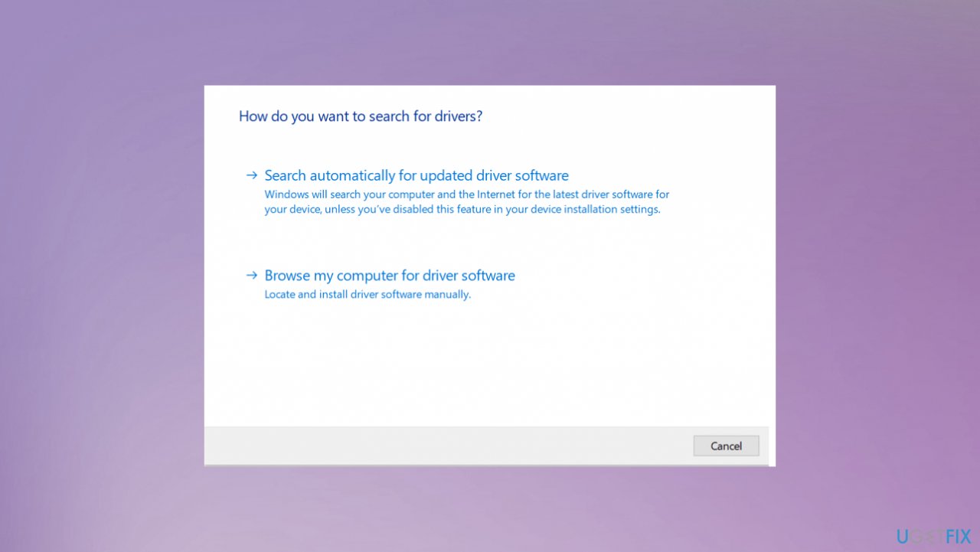Click the "How do you want to search for drivers?" heading
This screenshot has height=552, width=980.
tap(361, 116)
